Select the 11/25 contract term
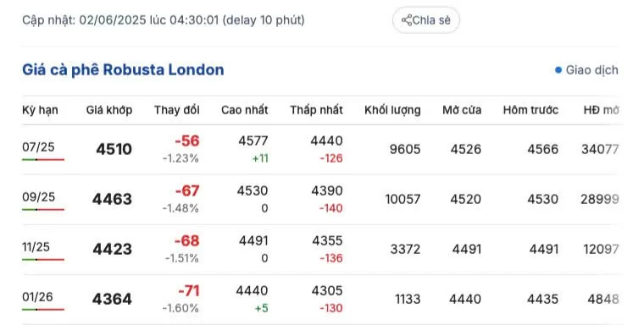 [36, 246]
